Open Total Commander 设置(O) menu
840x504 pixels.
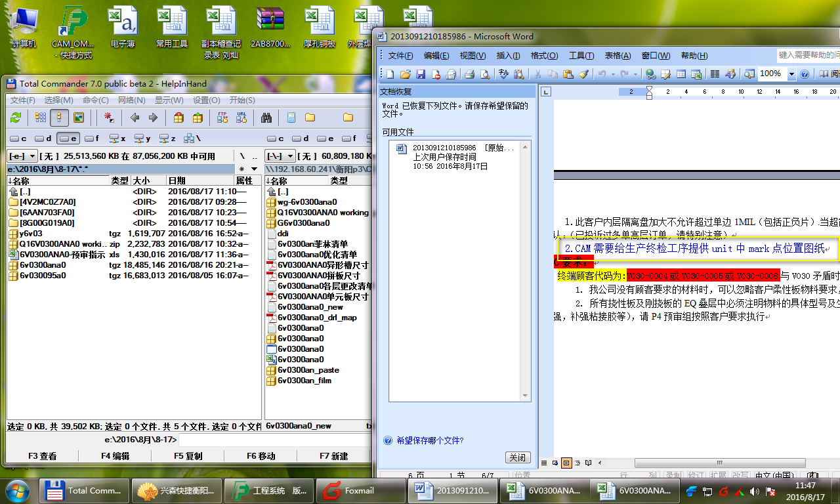point(207,100)
